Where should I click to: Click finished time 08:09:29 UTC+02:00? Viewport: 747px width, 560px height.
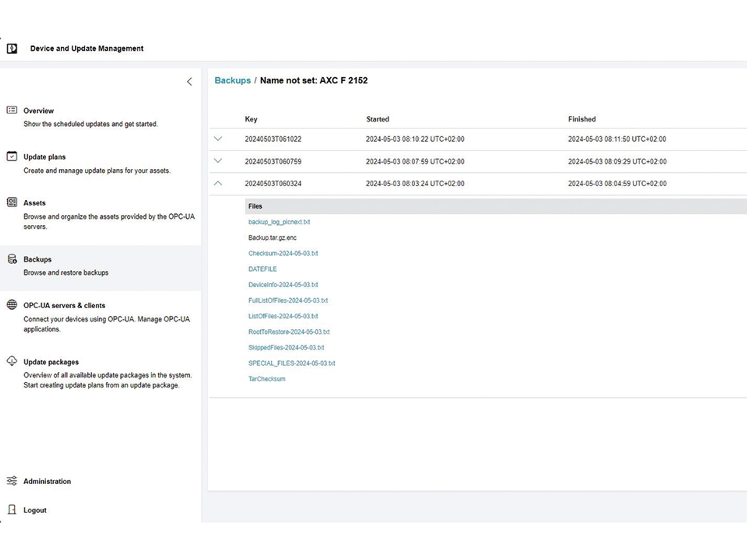pyautogui.click(x=617, y=161)
